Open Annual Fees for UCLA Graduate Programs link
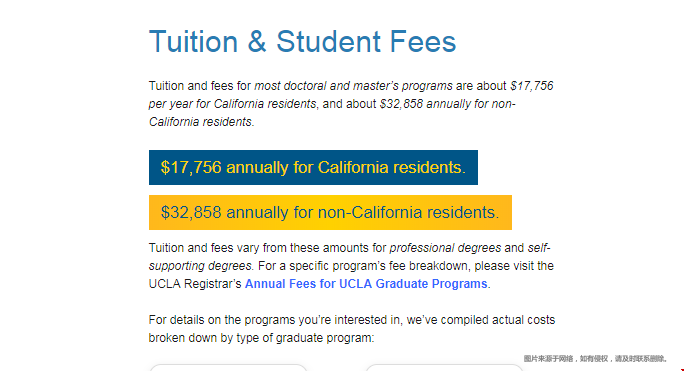684x371 pixels. point(366,284)
